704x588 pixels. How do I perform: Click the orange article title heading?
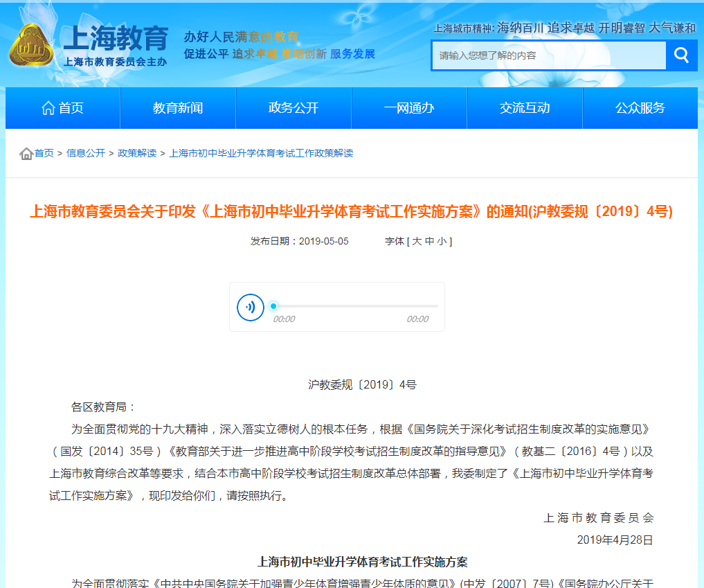[352, 211]
